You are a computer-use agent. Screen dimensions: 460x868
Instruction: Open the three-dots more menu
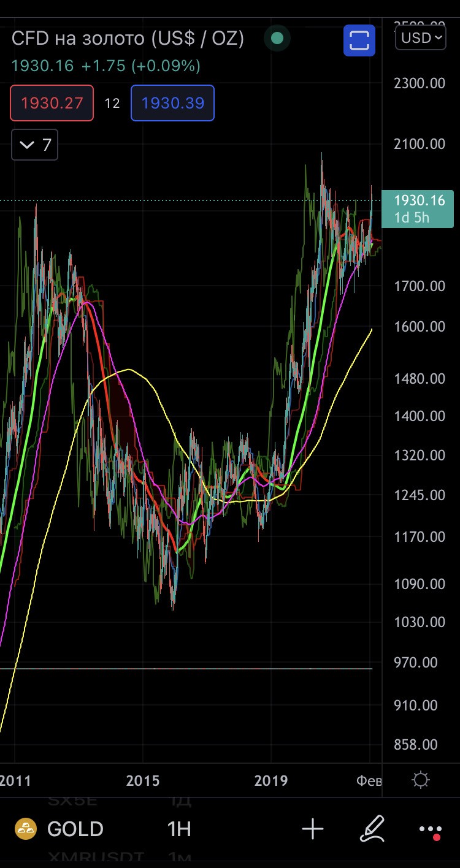coord(430,829)
